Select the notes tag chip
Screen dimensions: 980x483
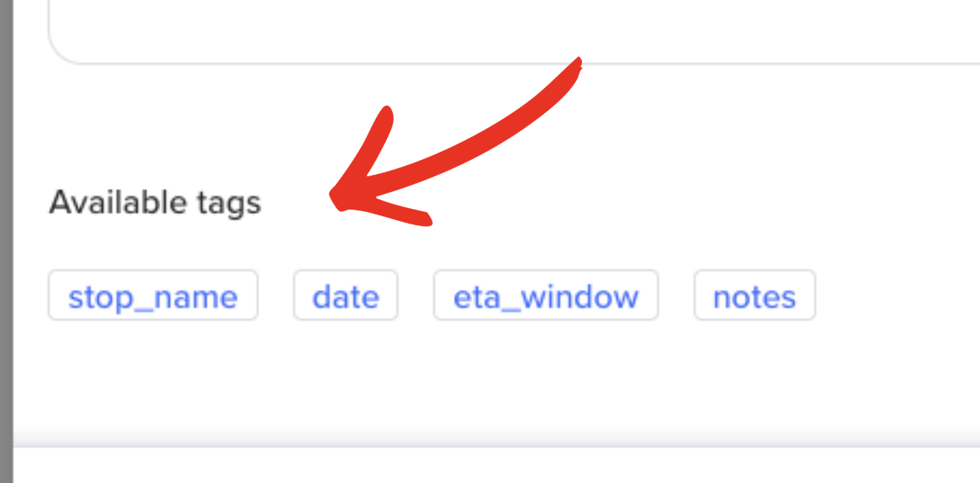[x=755, y=295]
